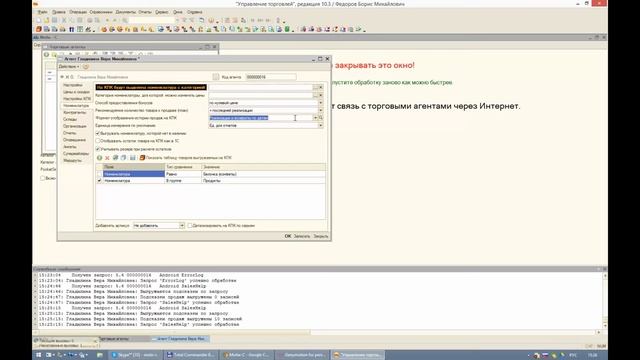
Task: Click scroll-down arrow of message log scrollbar
Action: tap(604, 325)
